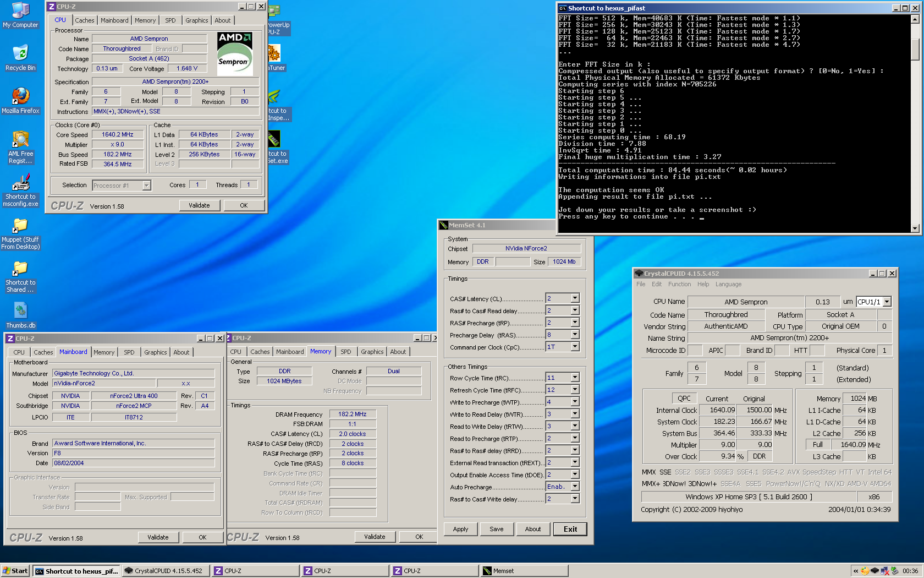Click the hexus_pifast console title bar icon
This screenshot has height=578, width=924.
click(x=563, y=8)
